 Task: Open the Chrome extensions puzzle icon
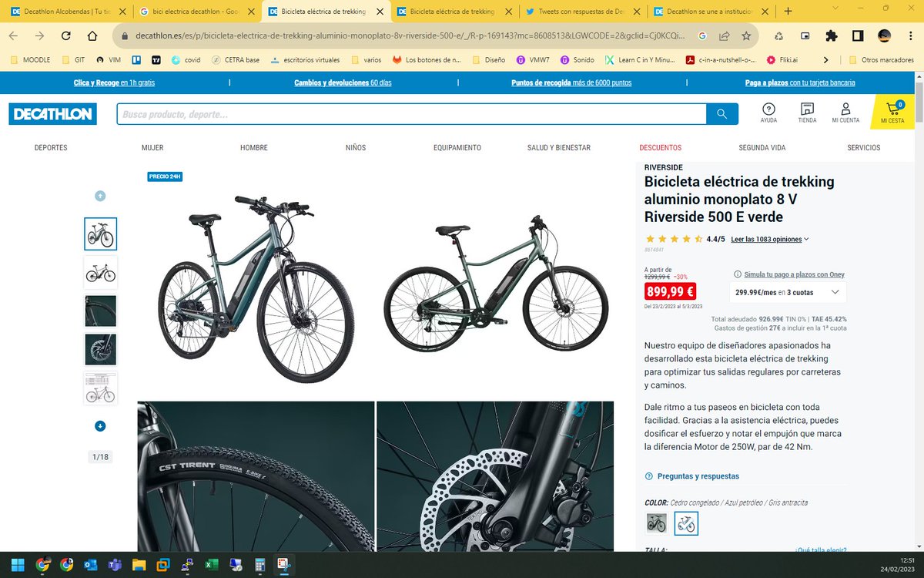click(831, 35)
